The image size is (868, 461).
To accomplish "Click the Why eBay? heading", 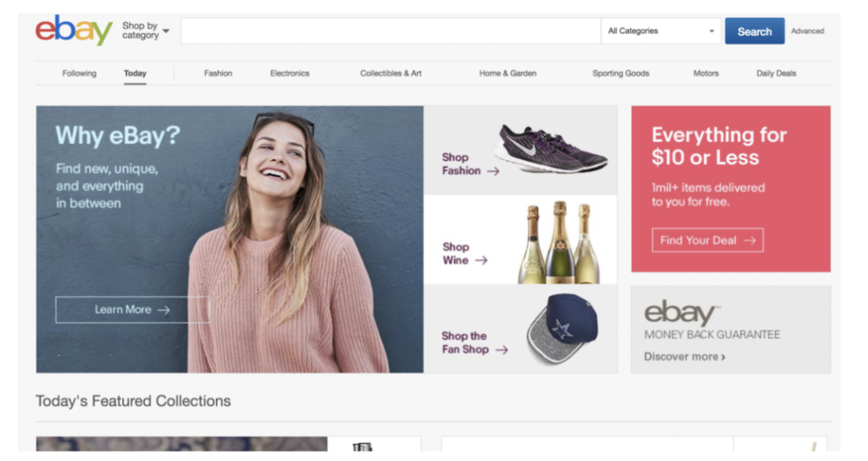I will coord(117,135).
